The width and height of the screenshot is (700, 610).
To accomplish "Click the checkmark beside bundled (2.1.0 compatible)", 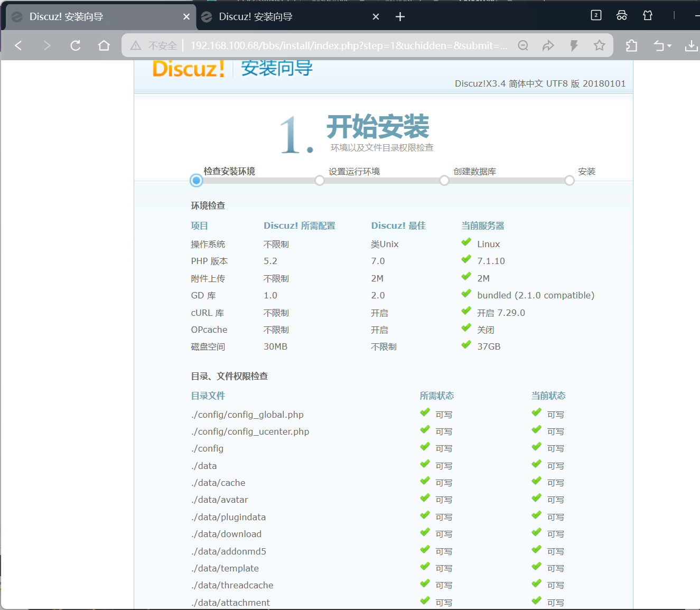I will tap(466, 294).
